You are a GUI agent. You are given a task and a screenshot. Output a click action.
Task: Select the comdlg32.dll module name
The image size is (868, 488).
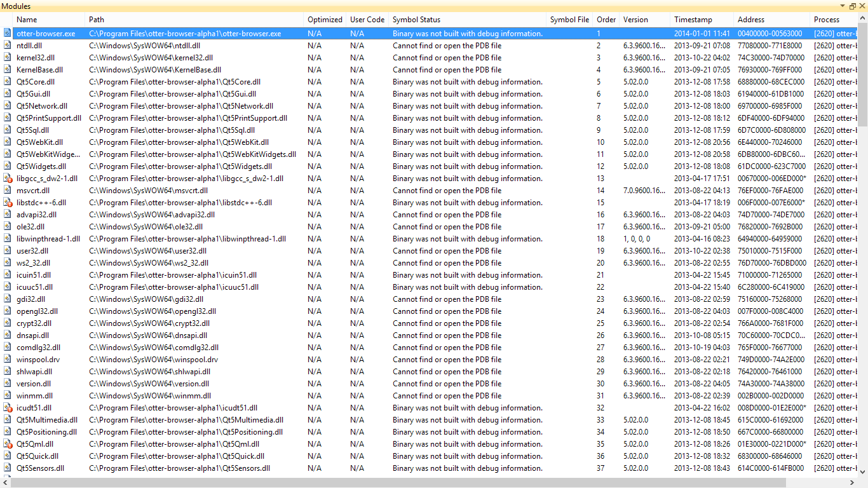pyautogui.click(x=39, y=348)
